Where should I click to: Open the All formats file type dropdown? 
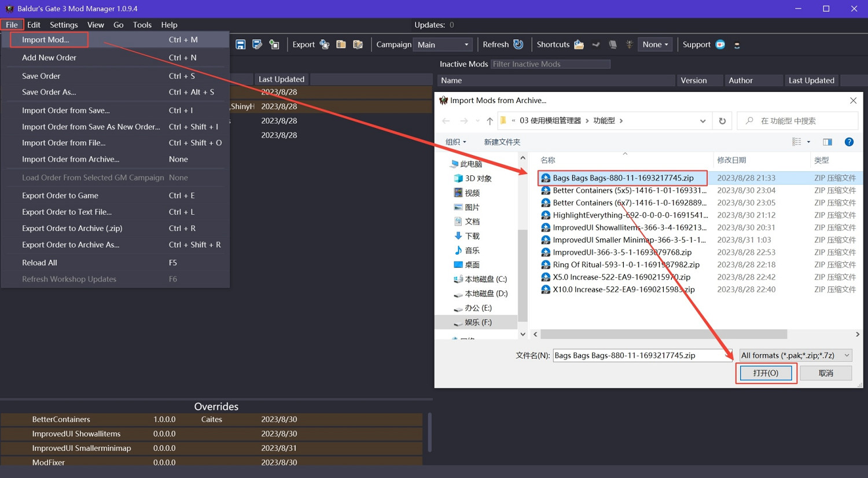click(x=795, y=355)
